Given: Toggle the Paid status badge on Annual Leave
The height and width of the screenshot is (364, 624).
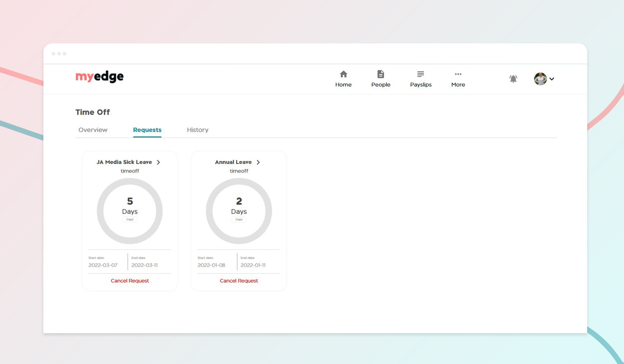Looking at the screenshot, I should pos(239,219).
